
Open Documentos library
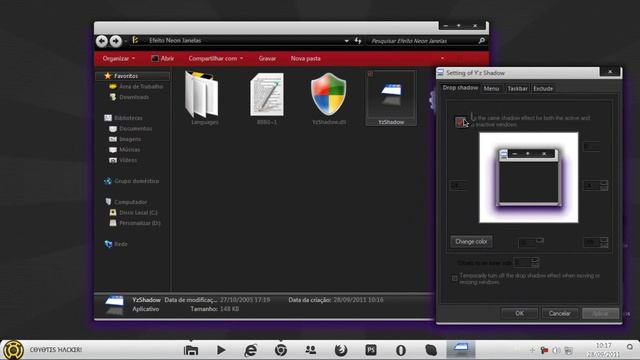click(x=136, y=129)
